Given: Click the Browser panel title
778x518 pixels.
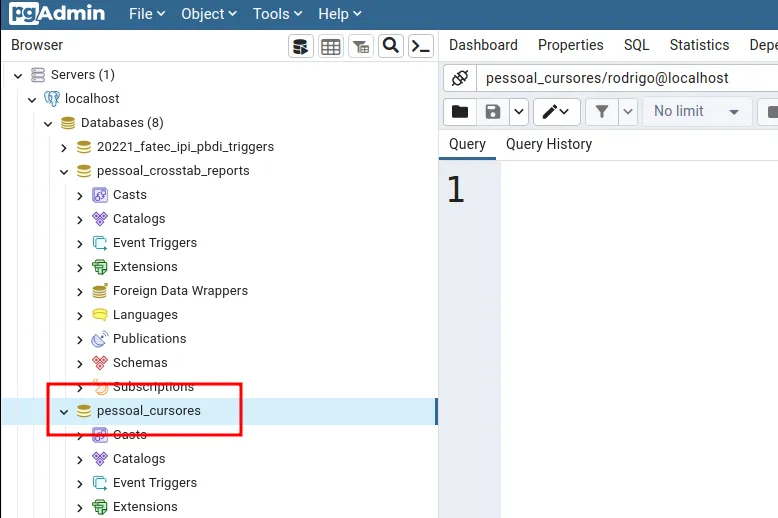Looking at the screenshot, I should click(x=37, y=45).
